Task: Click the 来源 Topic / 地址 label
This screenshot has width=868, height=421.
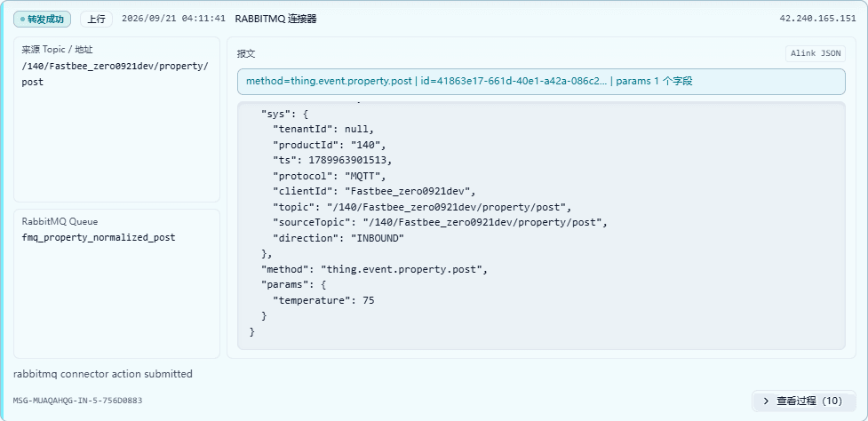Action: (57, 49)
